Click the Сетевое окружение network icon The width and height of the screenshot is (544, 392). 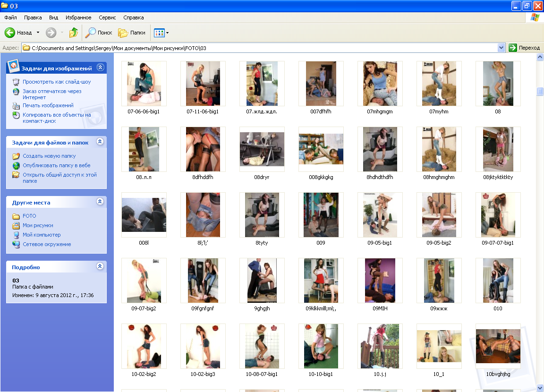click(16, 244)
